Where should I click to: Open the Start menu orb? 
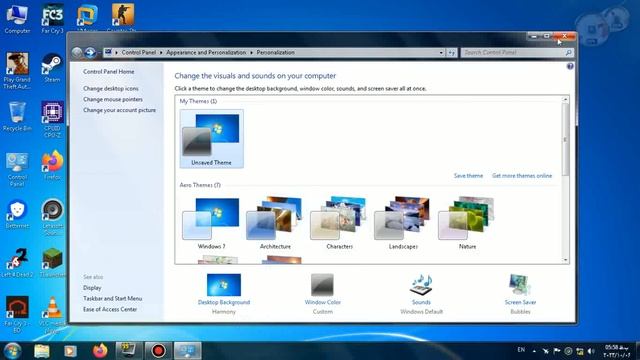(12, 351)
